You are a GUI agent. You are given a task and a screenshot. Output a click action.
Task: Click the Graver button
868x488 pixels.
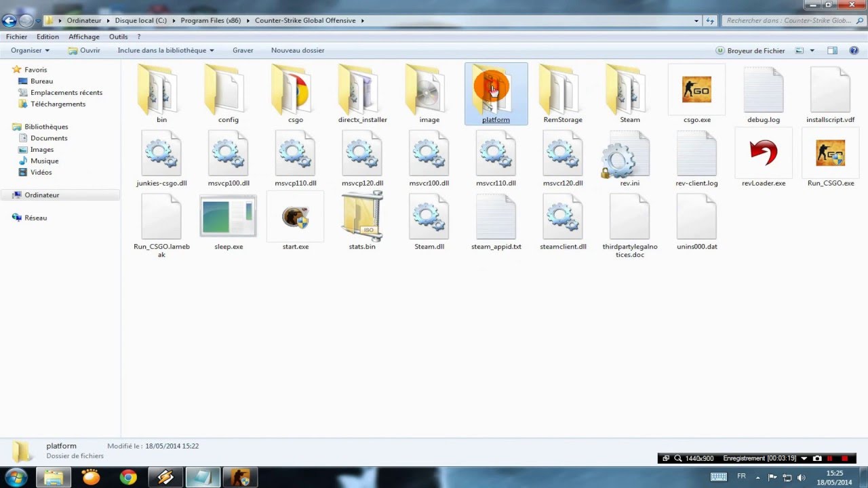(243, 51)
